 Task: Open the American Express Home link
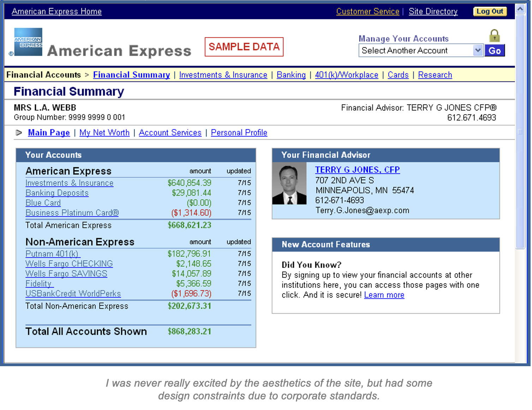[56, 12]
